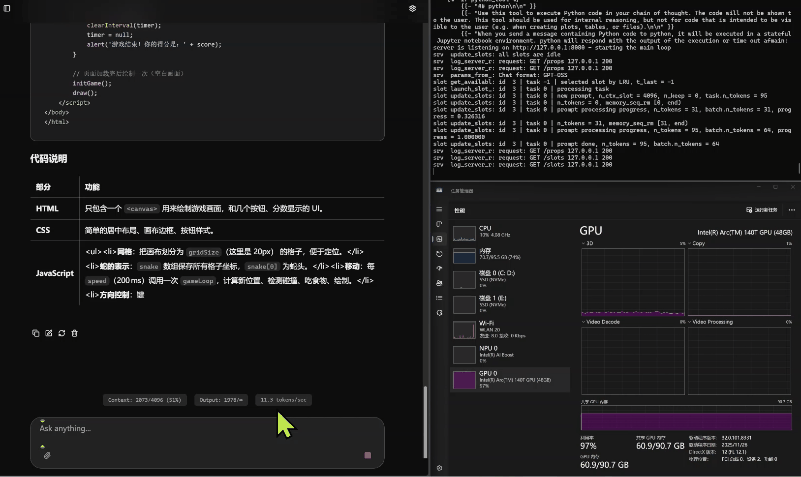Click the 3D engine usage graph

[x=632, y=282]
